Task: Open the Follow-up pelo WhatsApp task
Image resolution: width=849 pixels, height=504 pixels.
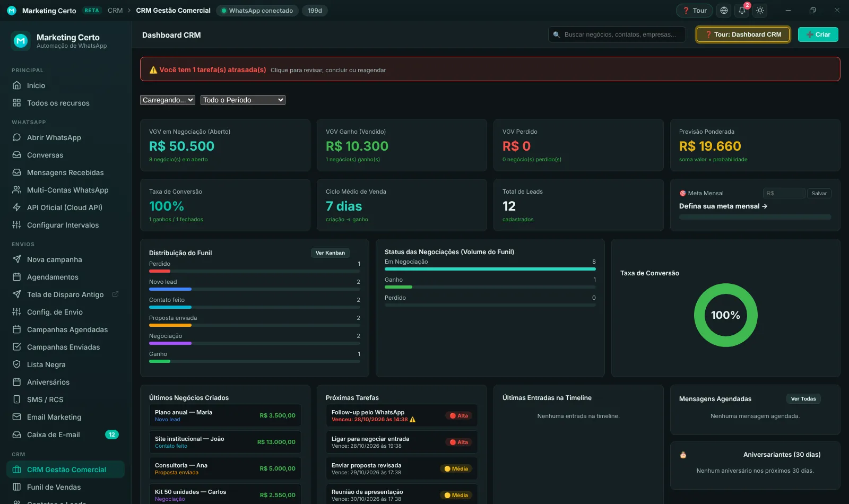Action: (x=402, y=415)
